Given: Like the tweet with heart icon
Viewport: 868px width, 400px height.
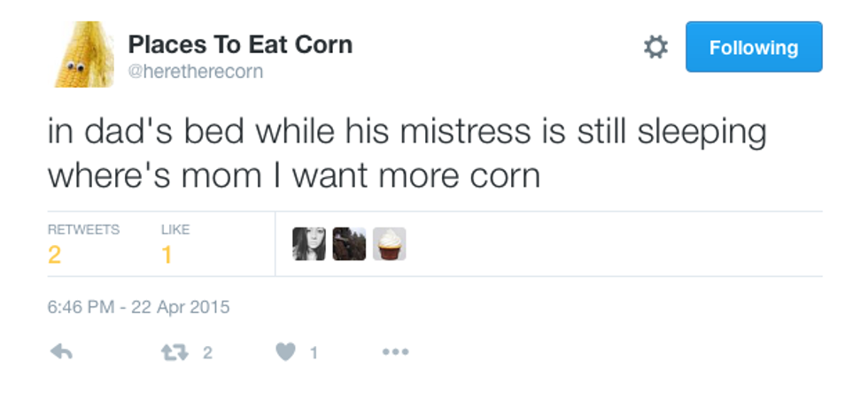Looking at the screenshot, I should (285, 352).
